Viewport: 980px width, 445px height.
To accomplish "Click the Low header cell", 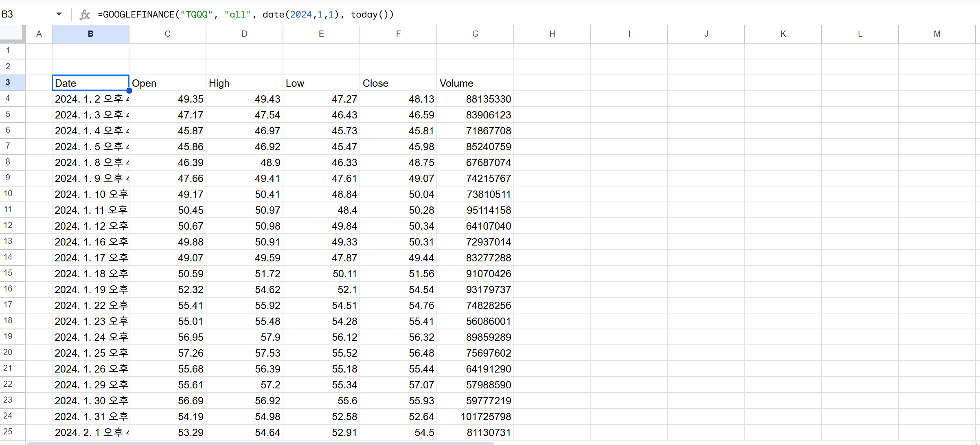I will tap(321, 83).
